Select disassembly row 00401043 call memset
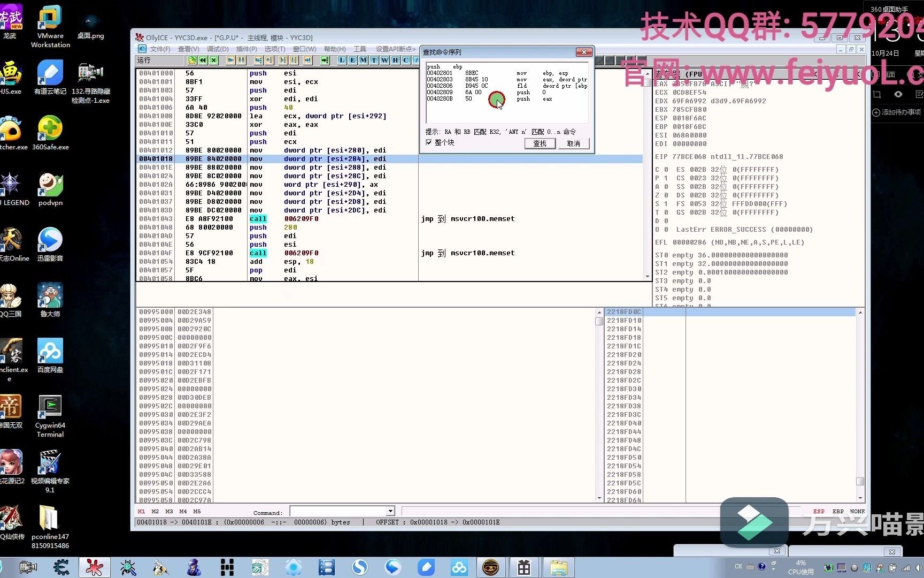 390,219
